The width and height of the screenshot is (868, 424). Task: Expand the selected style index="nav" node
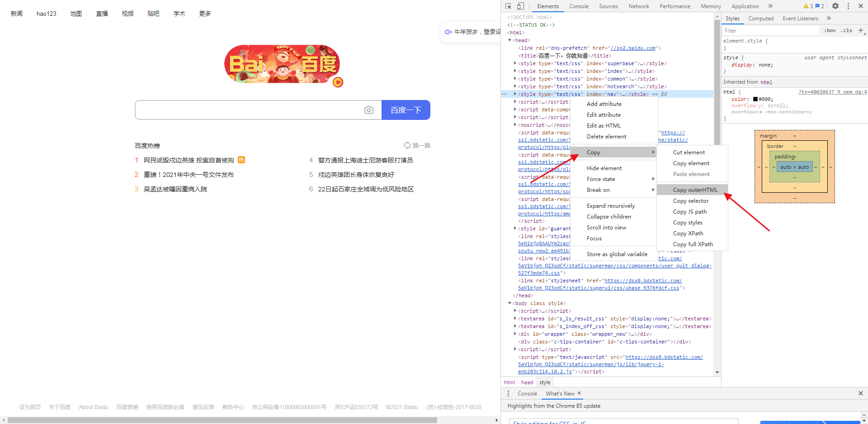click(515, 94)
